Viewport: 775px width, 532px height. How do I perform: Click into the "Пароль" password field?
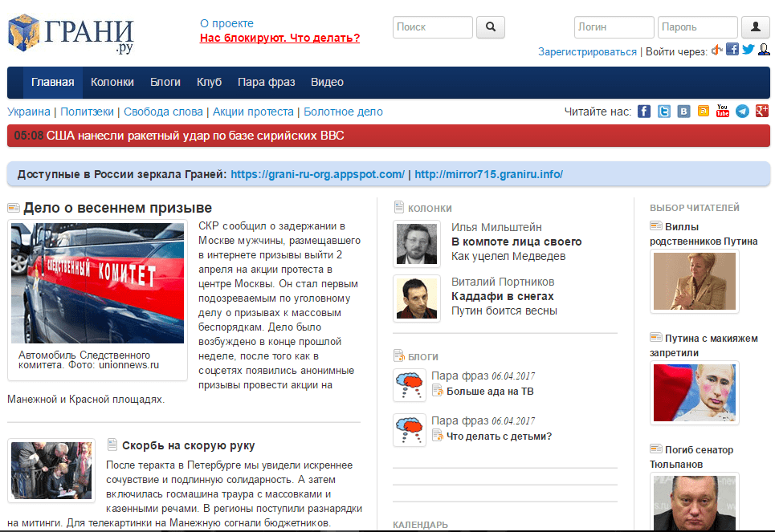click(696, 27)
